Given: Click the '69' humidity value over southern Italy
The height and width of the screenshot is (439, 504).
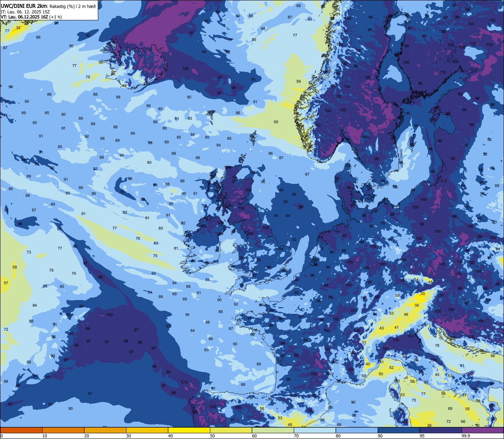Looking at the screenshot, I should 450,409.
